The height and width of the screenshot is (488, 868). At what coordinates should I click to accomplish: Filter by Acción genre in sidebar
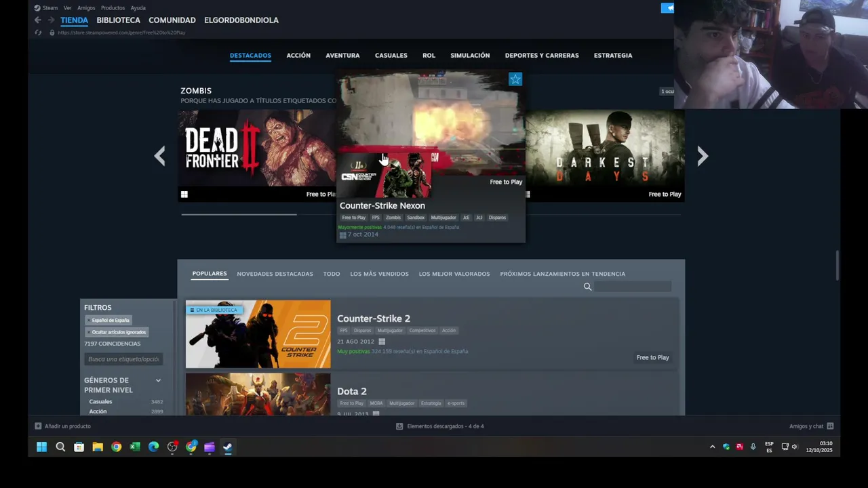(x=98, y=411)
